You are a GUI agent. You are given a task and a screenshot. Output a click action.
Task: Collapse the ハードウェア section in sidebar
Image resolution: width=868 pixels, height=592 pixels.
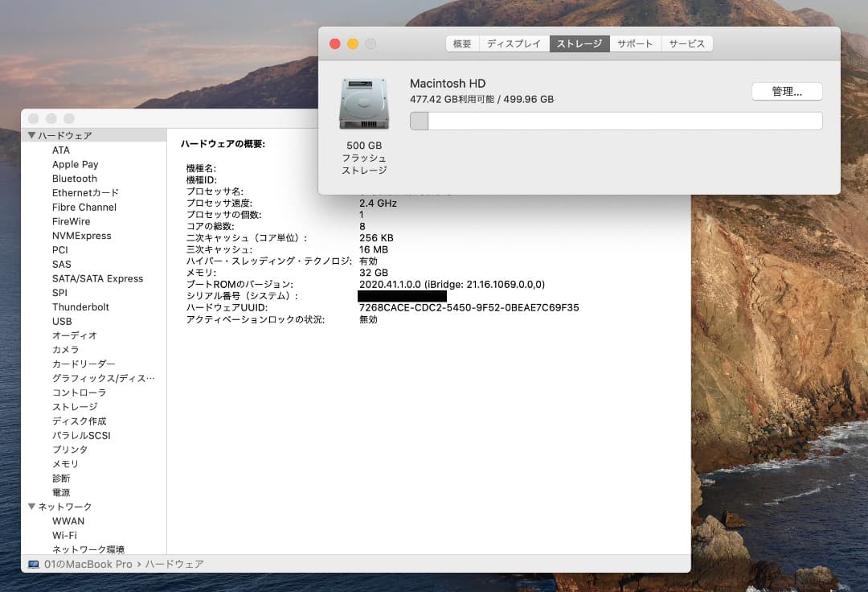(33, 136)
